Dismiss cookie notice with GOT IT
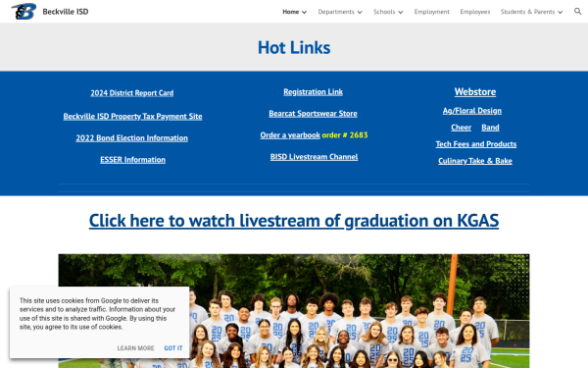The width and height of the screenshot is (588, 368). click(x=173, y=348)
